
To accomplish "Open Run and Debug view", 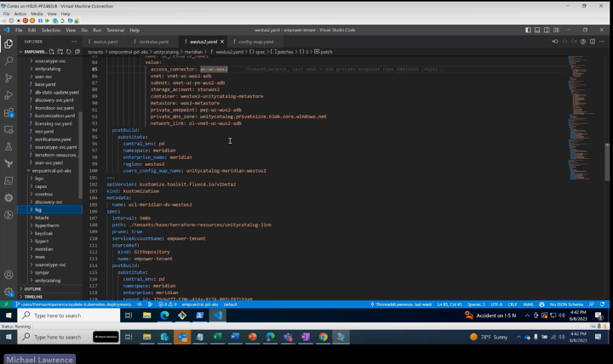I will 9,95.
